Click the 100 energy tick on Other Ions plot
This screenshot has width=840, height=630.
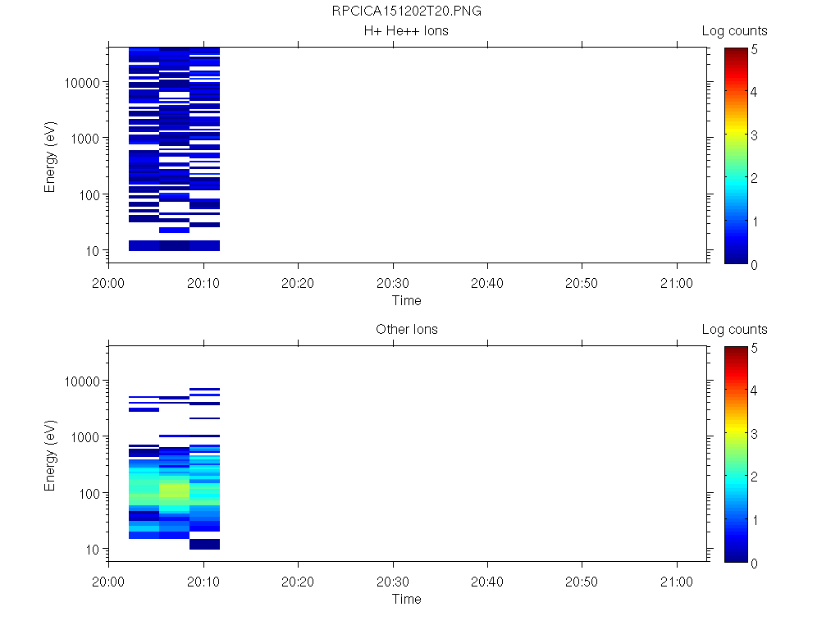tap(89, 494)
